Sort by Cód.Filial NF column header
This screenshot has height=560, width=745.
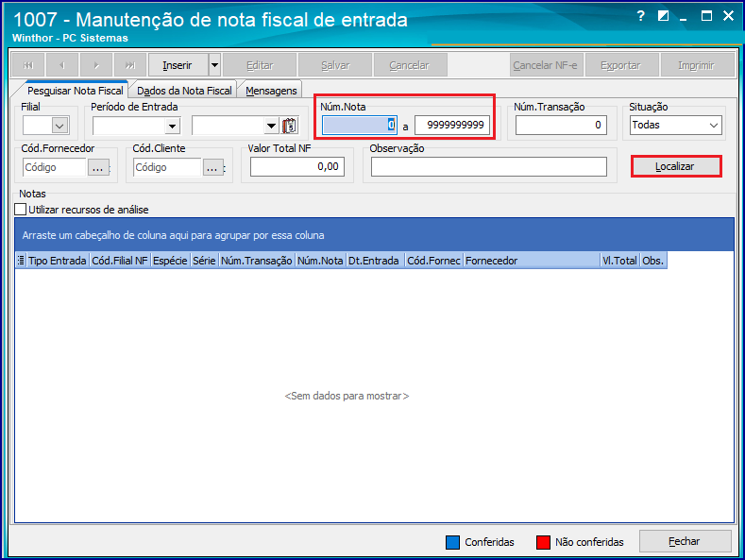pos(120,261)
